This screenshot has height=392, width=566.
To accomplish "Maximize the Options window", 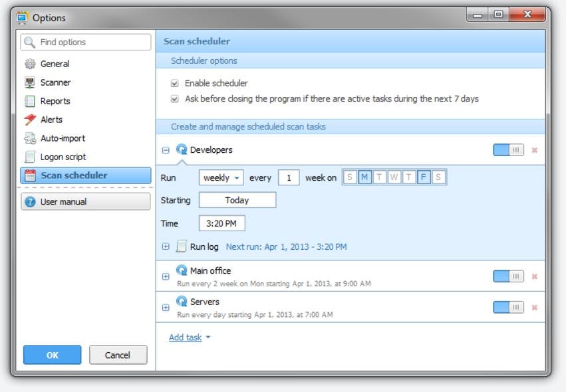I will coord(499,15).
